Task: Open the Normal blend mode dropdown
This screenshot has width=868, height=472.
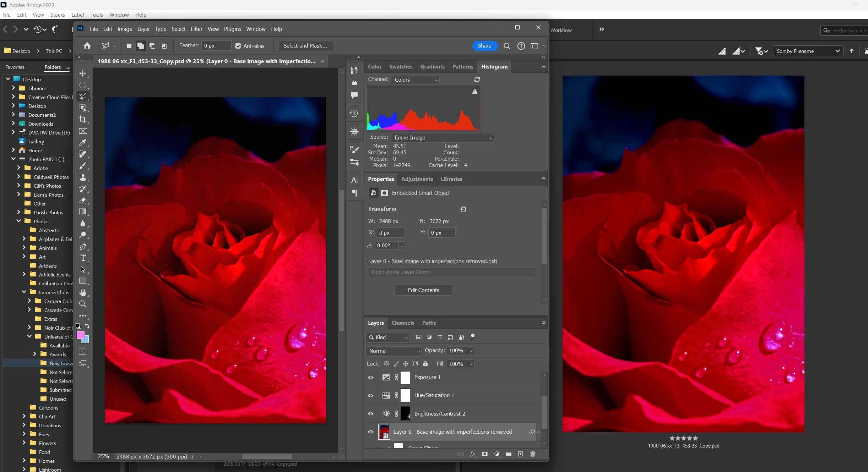Action: (394, 351)
